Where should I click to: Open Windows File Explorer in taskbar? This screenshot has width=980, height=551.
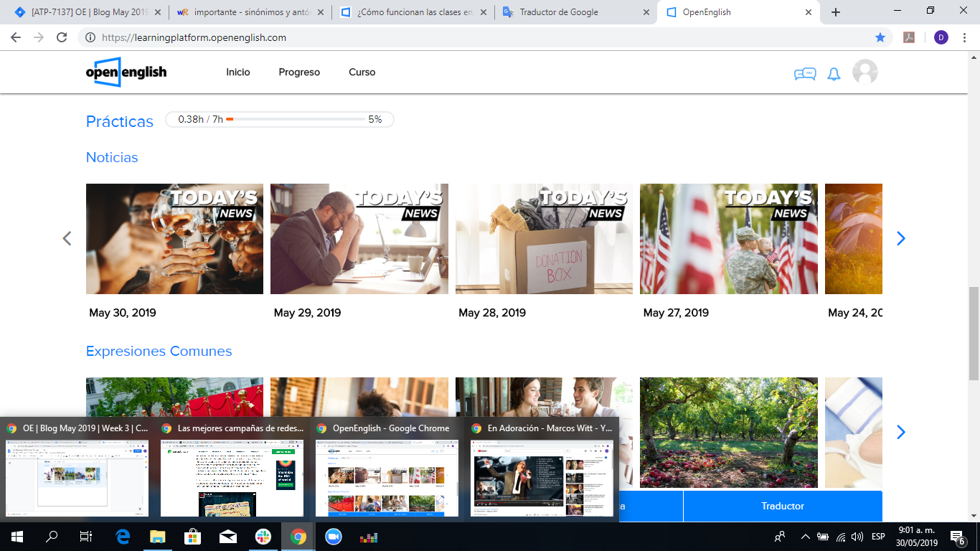click(x=158, y=537)
